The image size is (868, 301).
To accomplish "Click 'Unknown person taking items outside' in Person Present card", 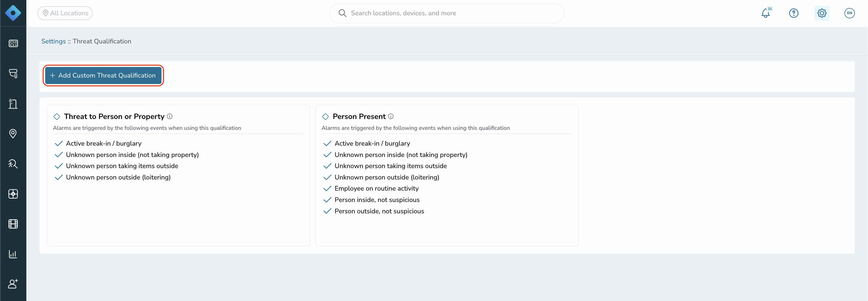I will [x=391, y=166].
